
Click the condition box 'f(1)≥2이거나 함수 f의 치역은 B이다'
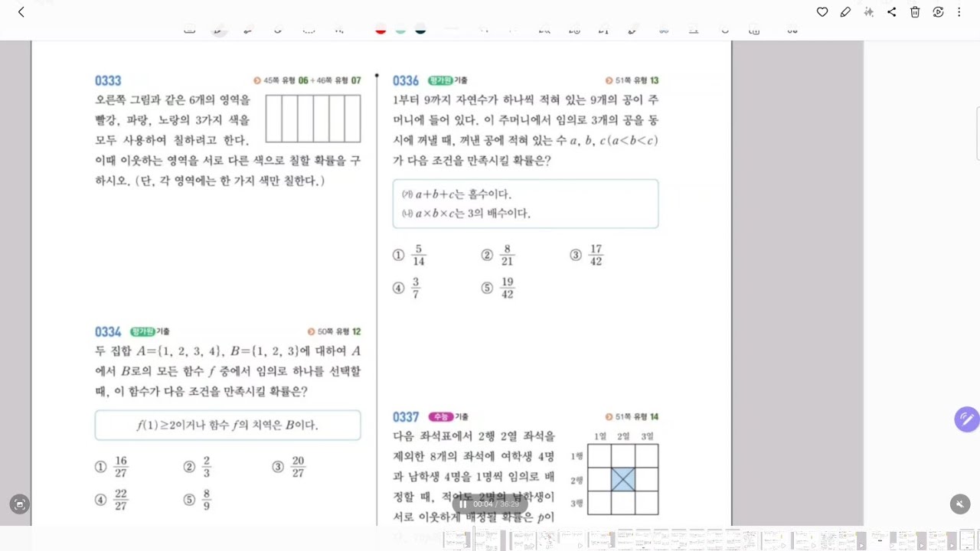[x=227, y=425]
